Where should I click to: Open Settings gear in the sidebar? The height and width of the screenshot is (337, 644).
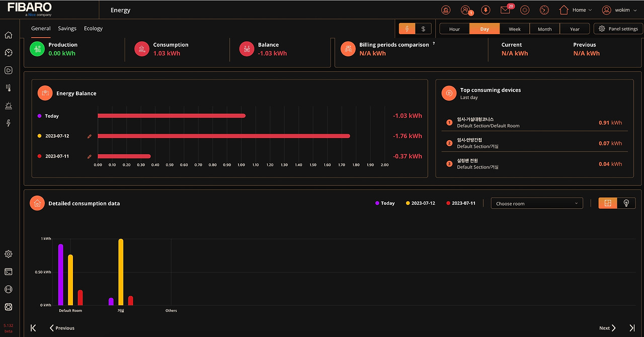(8, 254)
